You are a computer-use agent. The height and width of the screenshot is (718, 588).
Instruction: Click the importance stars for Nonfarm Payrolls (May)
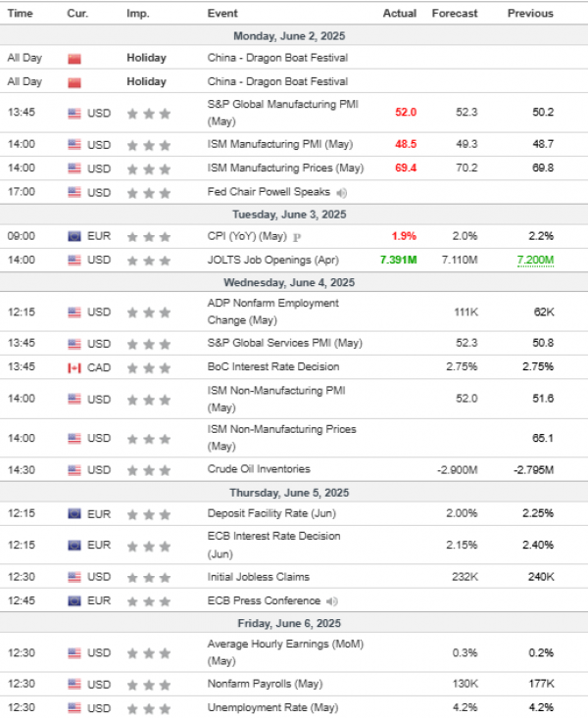(x=149, y=684)
